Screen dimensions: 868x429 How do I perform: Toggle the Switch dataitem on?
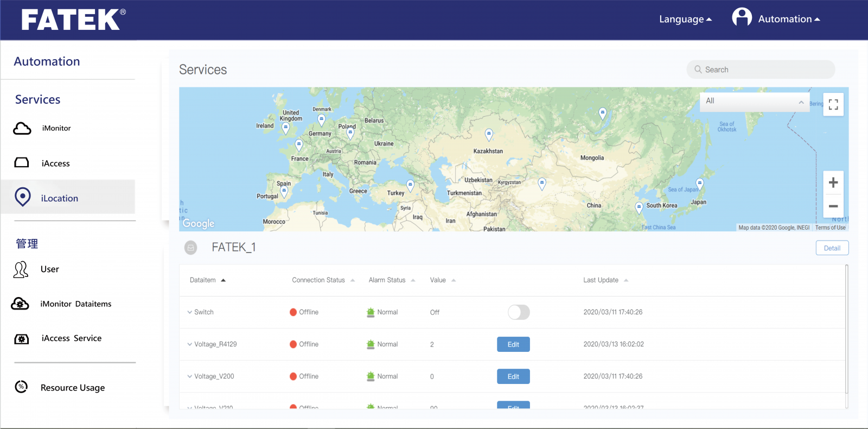point(519,312)
